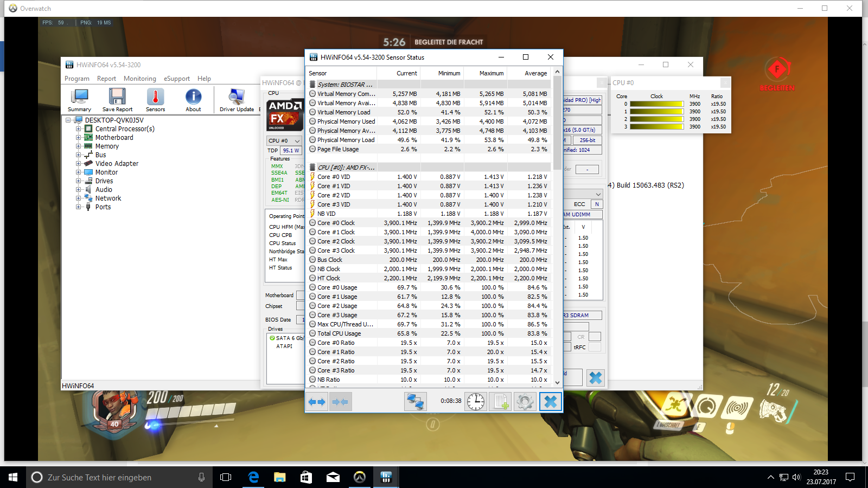Click the Sensor column header

[342, 73]
